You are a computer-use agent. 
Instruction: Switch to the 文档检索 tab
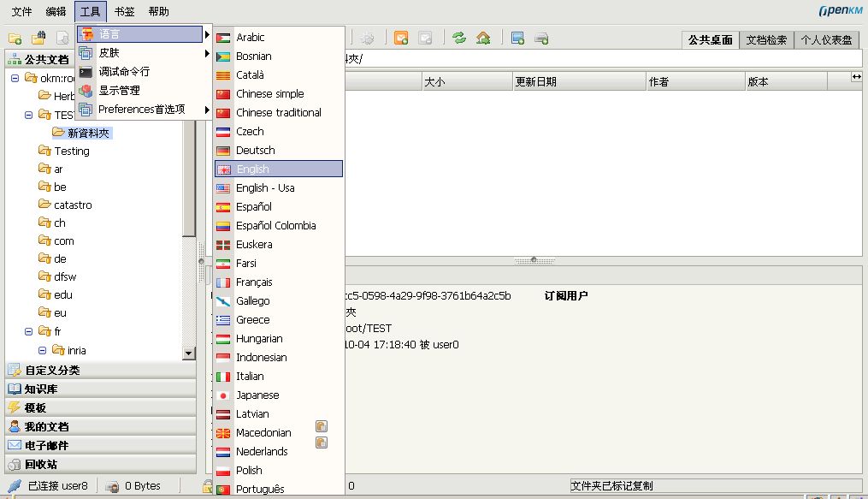766,40
